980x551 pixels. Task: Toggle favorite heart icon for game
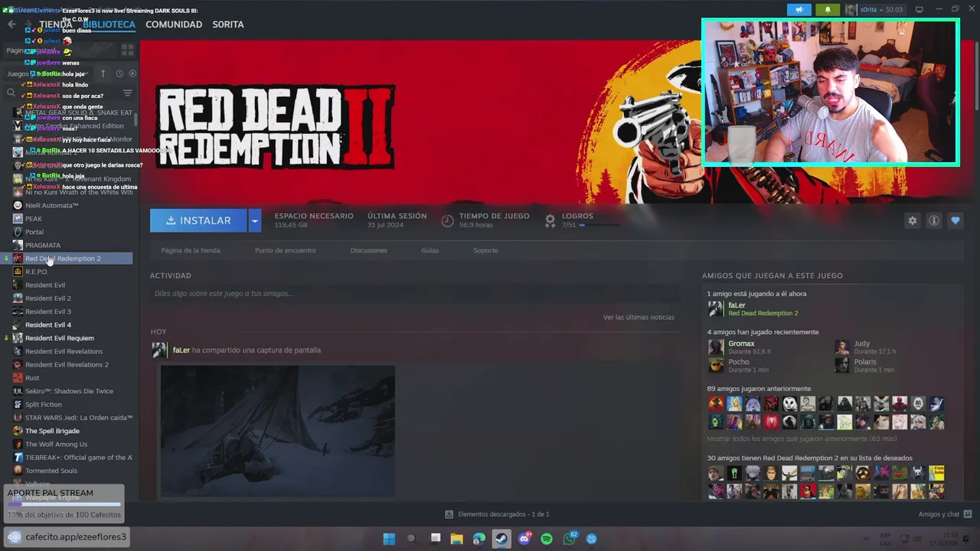coord(955,220)
